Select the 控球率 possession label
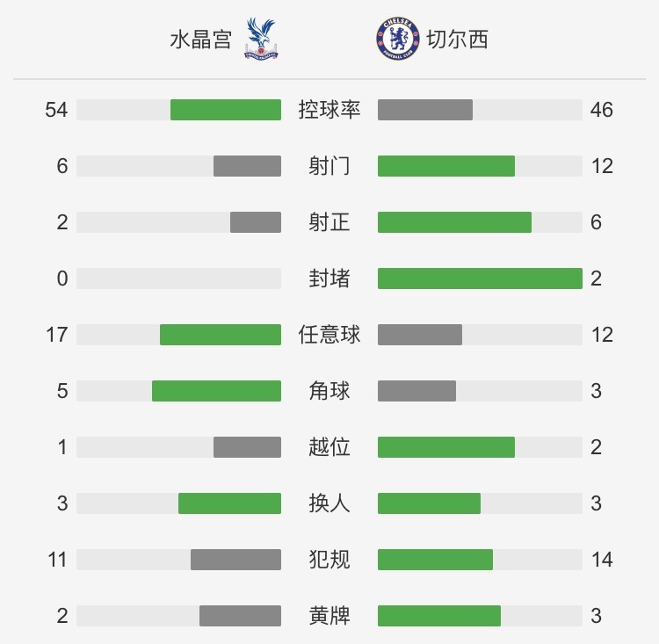This screenshot has height=644, width=659. [x=329, y=110]
